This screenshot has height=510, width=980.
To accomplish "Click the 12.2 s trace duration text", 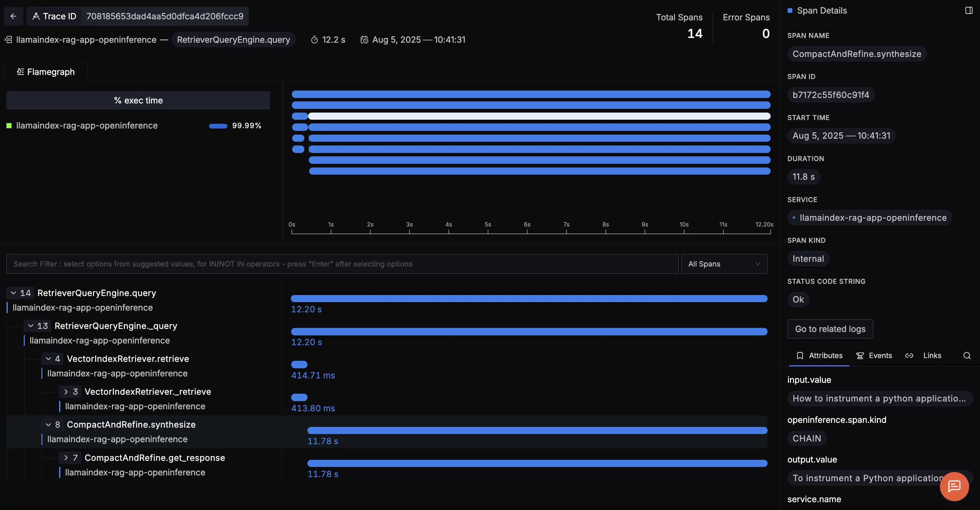I will [334, 40].
